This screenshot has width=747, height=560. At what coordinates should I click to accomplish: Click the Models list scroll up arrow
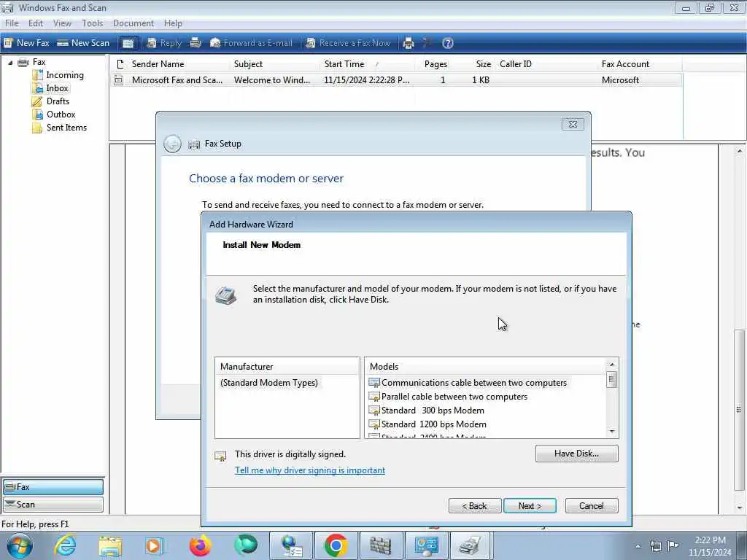612,365
